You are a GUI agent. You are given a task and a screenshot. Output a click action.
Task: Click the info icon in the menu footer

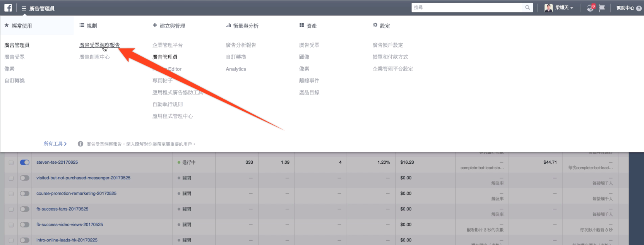pos(80,144)
